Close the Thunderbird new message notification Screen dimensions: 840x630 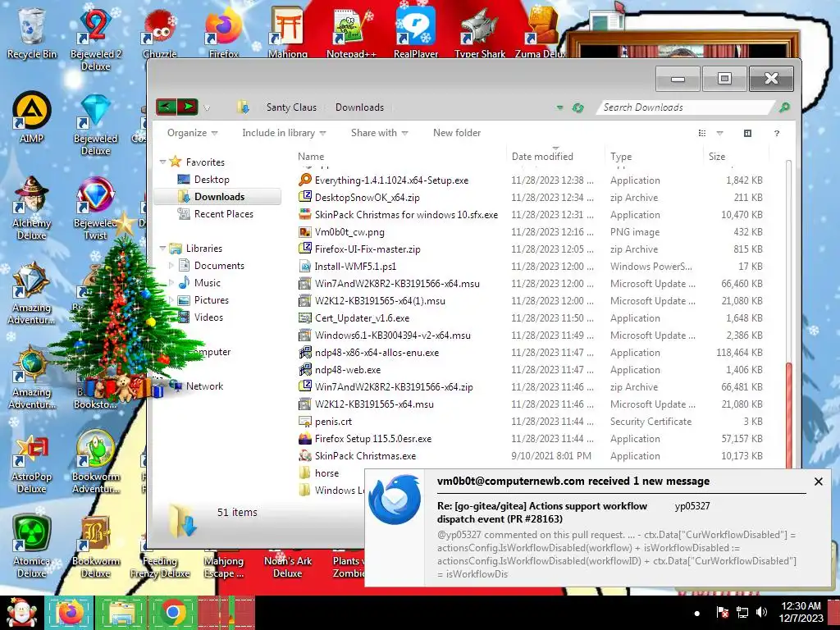[x=818, y=482]
